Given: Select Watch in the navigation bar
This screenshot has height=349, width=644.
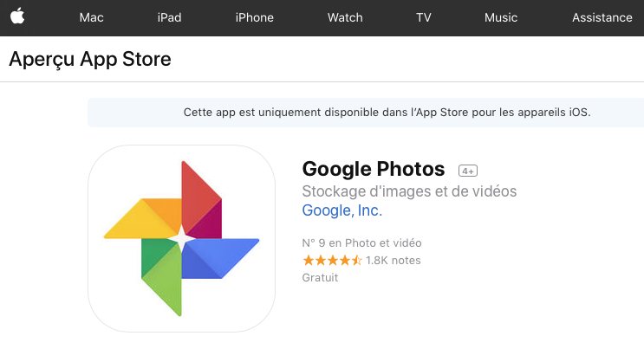Looking at the screenshot, I should 345,17.
